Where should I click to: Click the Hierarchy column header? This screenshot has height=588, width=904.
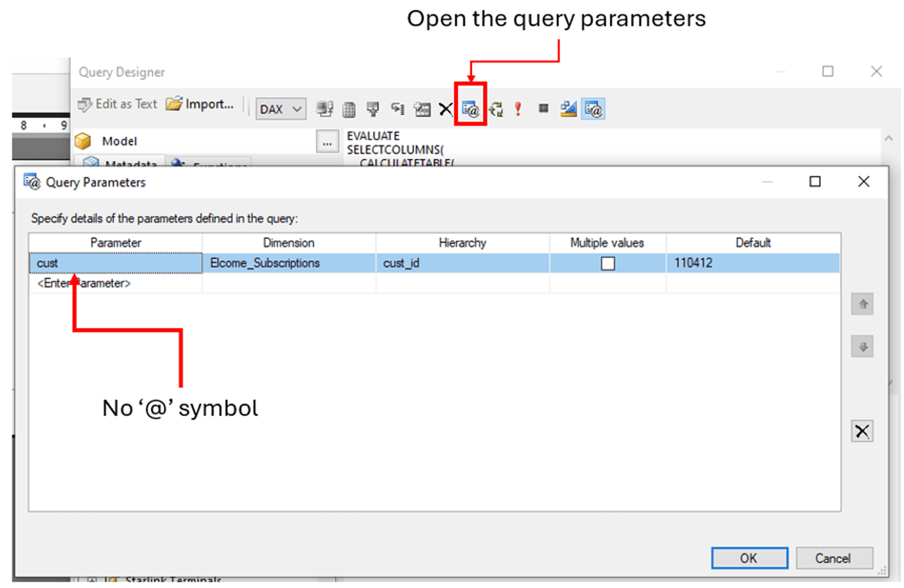[x=462, y=243]
